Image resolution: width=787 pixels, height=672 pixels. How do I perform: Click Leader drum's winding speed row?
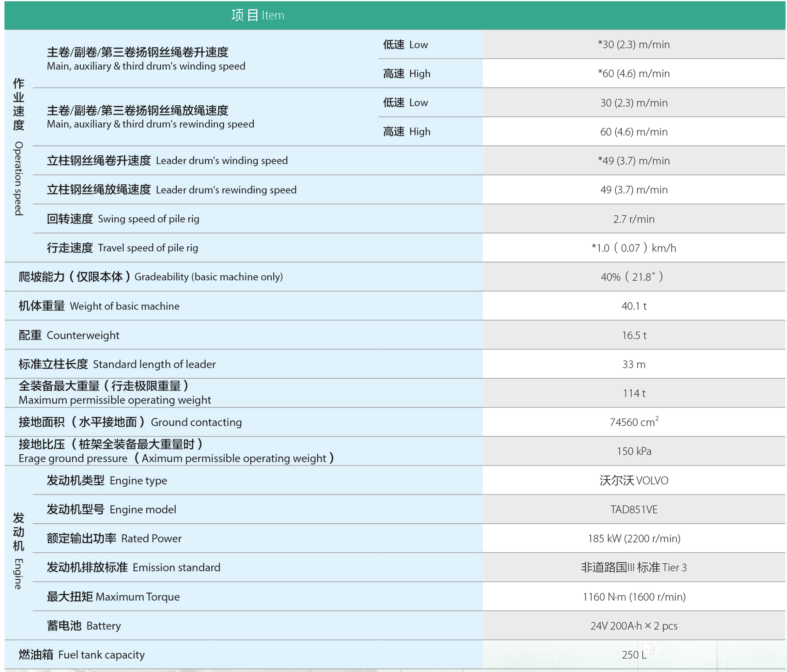[167, 161]
